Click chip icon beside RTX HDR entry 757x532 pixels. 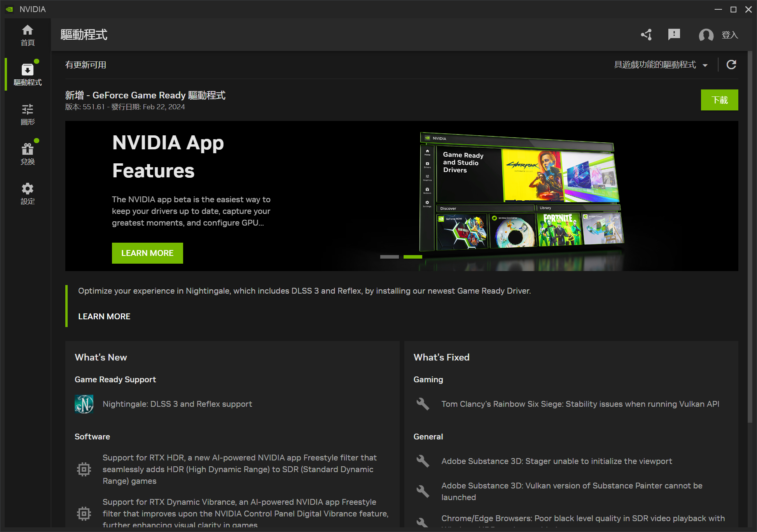[84, 469]
